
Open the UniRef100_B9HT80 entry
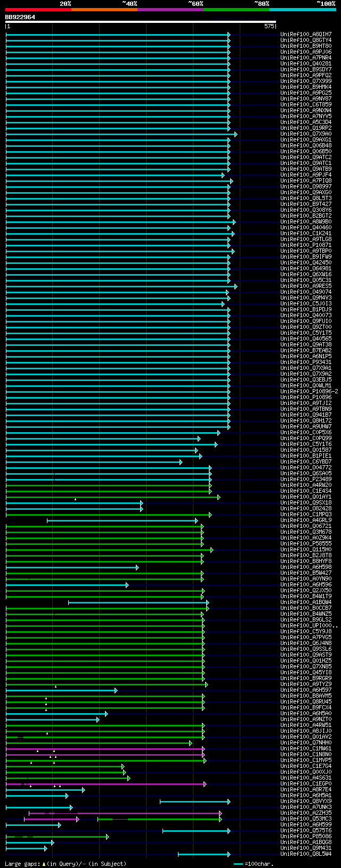tap(306, 46)
